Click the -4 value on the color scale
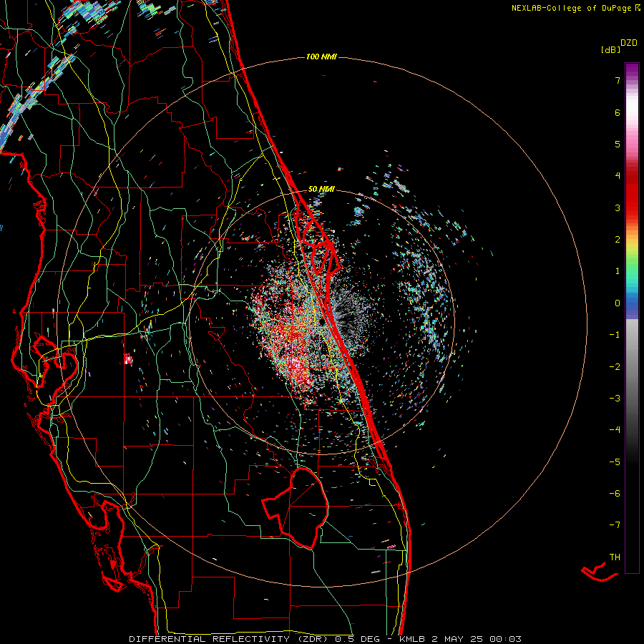644x644 pixels. pyautogui.click(x=615, y=430)
